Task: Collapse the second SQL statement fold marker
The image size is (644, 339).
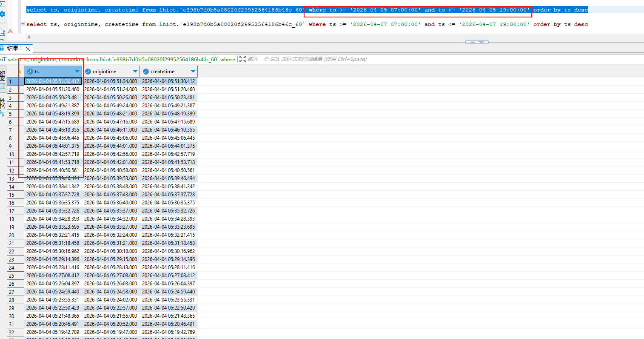Action: [x=23, y=24]
